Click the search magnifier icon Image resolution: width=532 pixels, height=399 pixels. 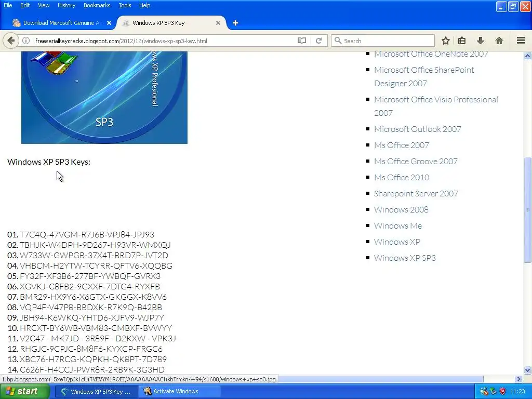click(338, 41)
